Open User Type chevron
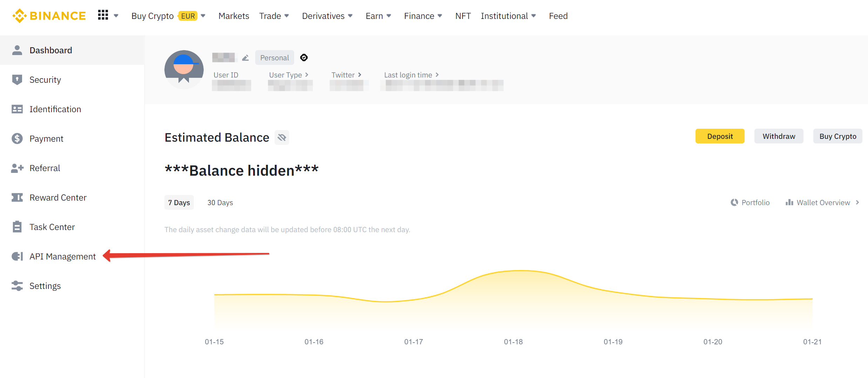This screenshot has height=378, width=868. click(x=307, y=75)
